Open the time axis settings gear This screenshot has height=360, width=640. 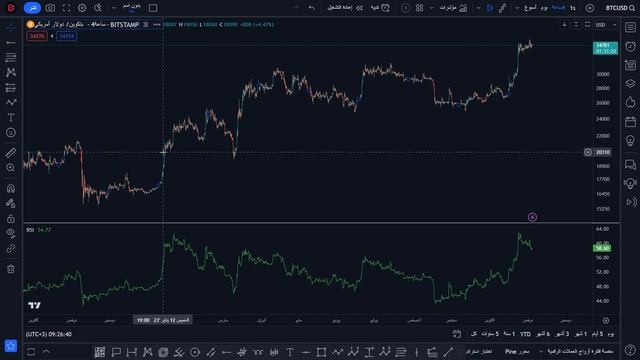606,320
